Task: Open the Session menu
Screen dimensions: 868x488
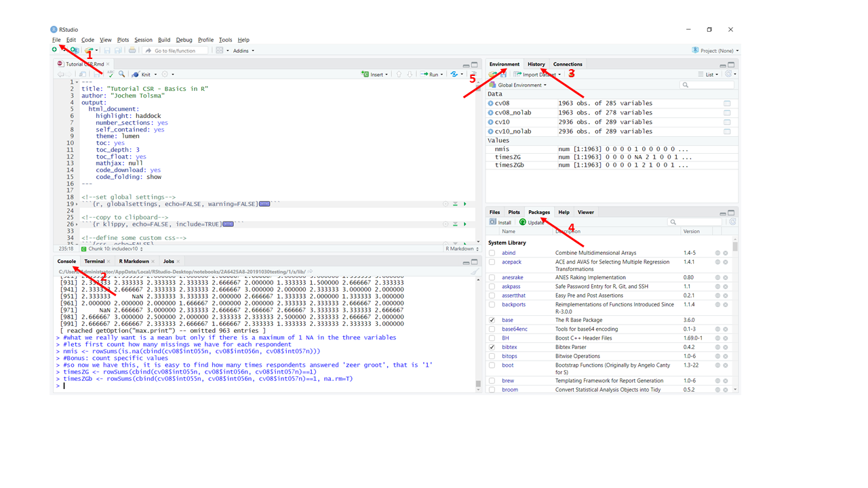Action: [143, 40]
